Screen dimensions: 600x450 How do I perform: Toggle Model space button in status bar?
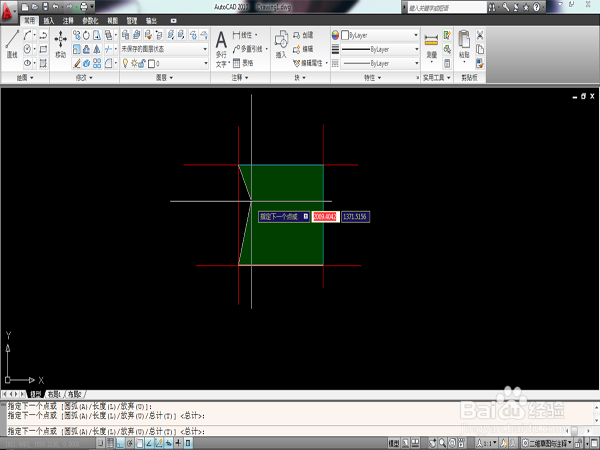tap(394, 443)
